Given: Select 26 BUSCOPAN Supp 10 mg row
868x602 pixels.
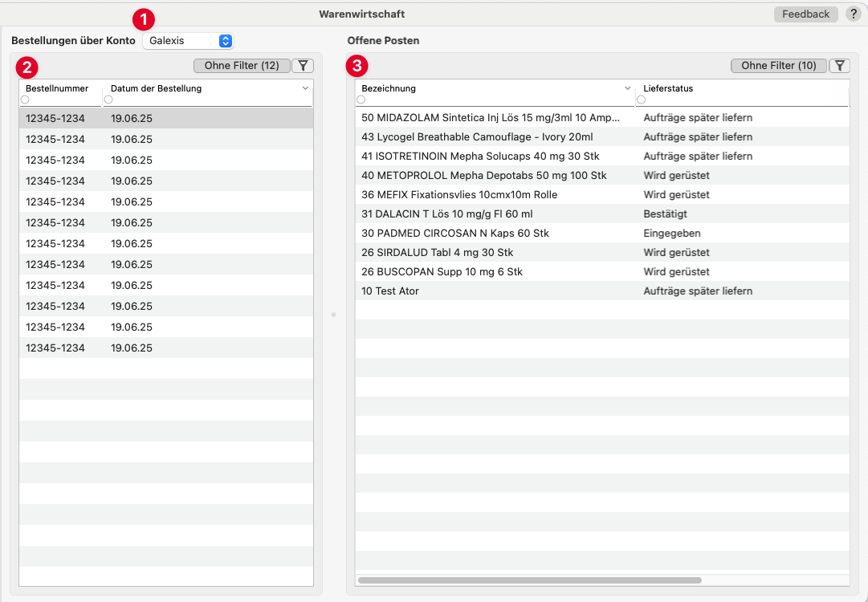Looking at the screenshot, I should [602, 271].
